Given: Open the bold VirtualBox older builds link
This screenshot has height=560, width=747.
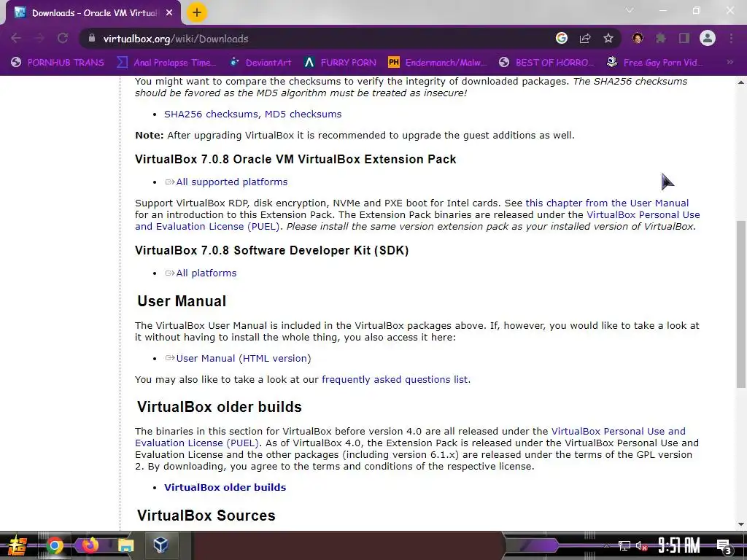Looking at the screenshot, I should click(x=225, y=488).
